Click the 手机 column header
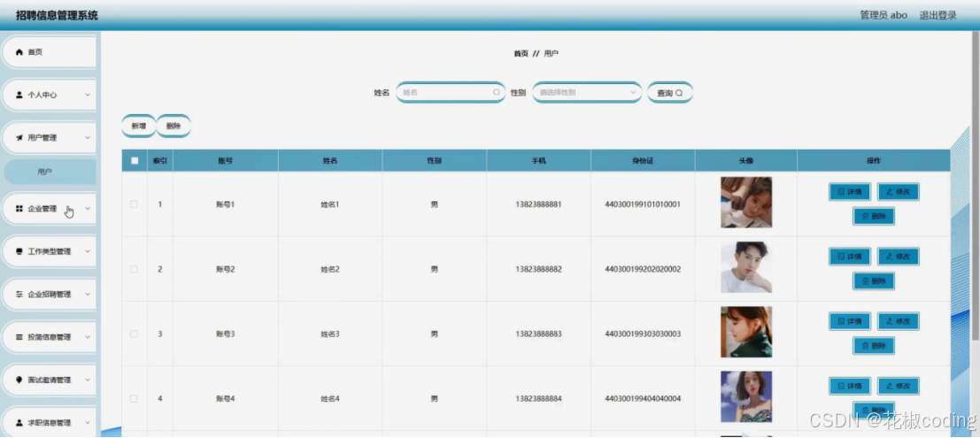The height and width of the screenshot is (438, 980). click(538, 160)
